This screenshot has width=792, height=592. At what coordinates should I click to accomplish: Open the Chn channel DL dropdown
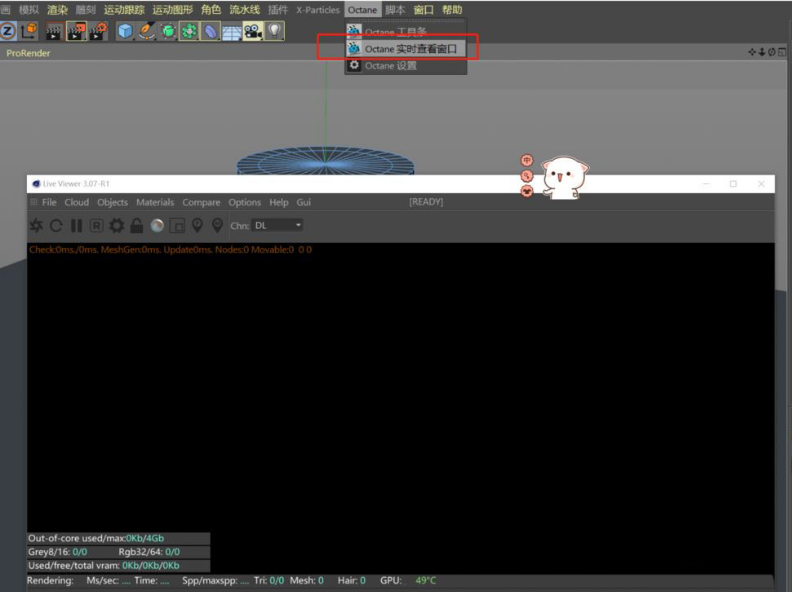[x=278, y=225]
